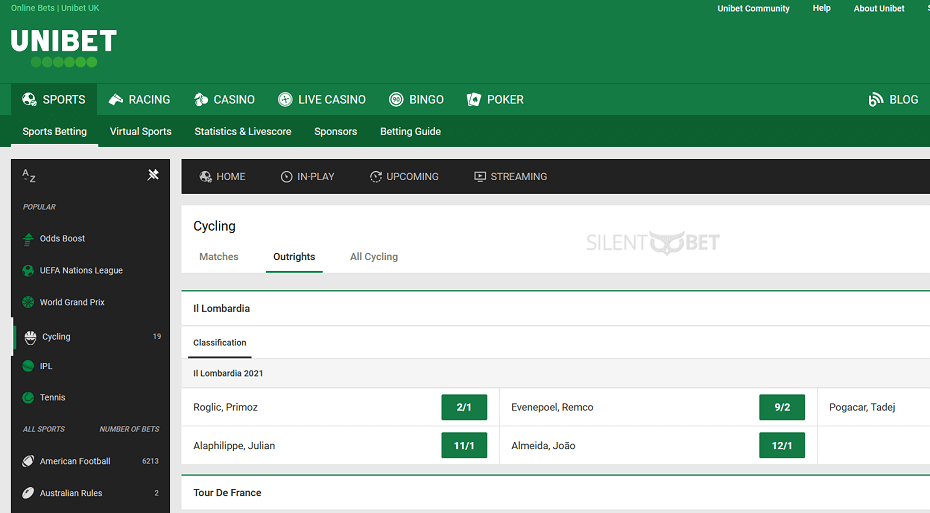Open the Help link
This screenshot has height=513, width=930.
coord(821,8)
